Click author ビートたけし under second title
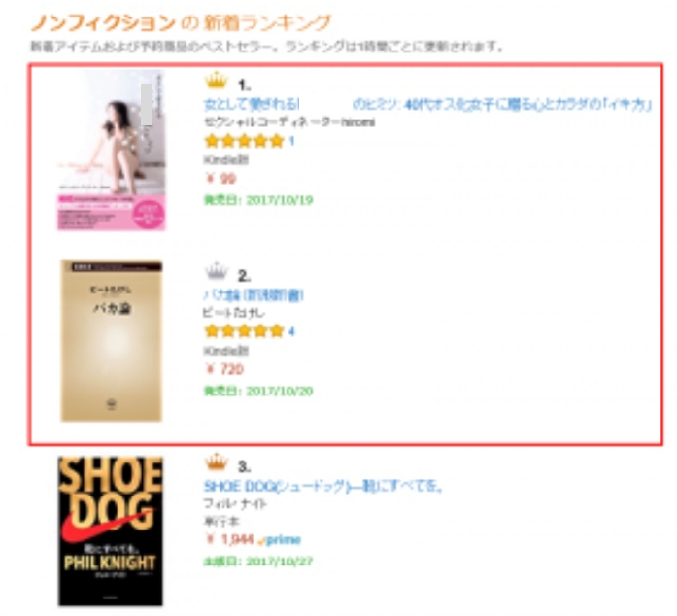This screenshot has width=677, height=616. click(233, 313)
